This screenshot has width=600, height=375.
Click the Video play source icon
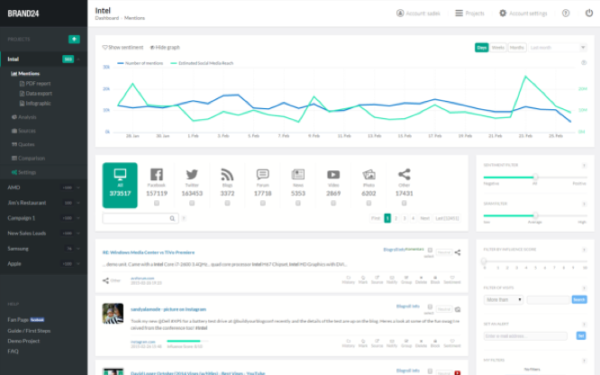(x=333, y=174)
